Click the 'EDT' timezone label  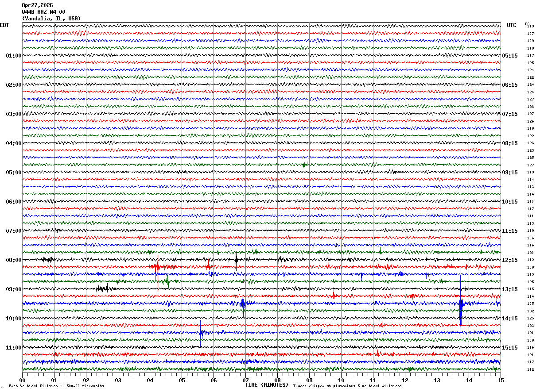click(4, 25)
